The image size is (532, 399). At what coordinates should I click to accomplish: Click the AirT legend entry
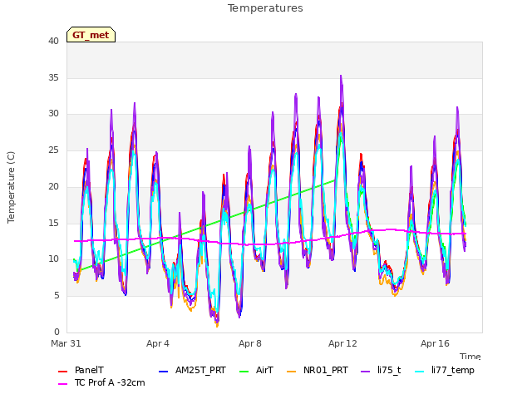coord(257,370)
